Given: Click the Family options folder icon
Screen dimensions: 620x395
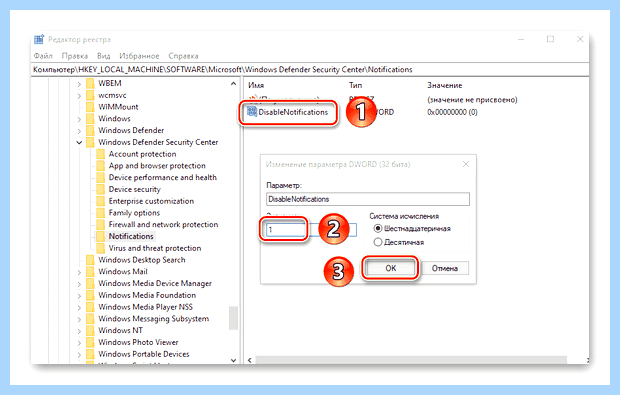Looking at the screenshot, I should [100, 213].
